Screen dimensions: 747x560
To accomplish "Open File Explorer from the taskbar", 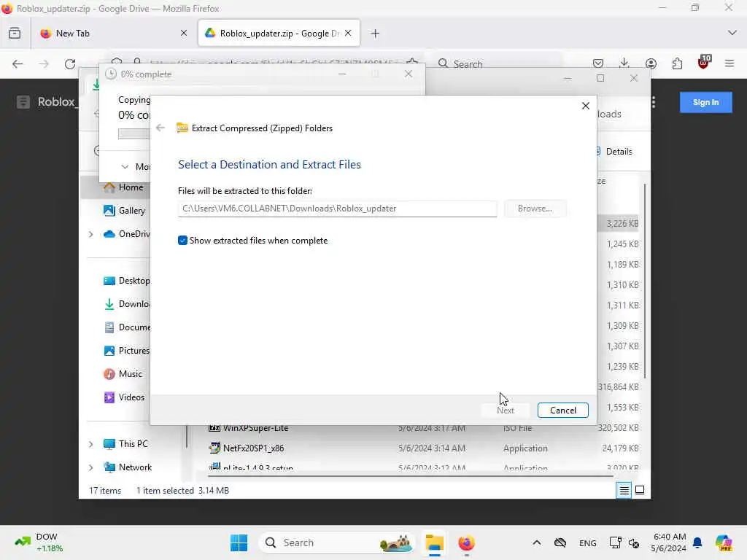I will pos(435,542).
